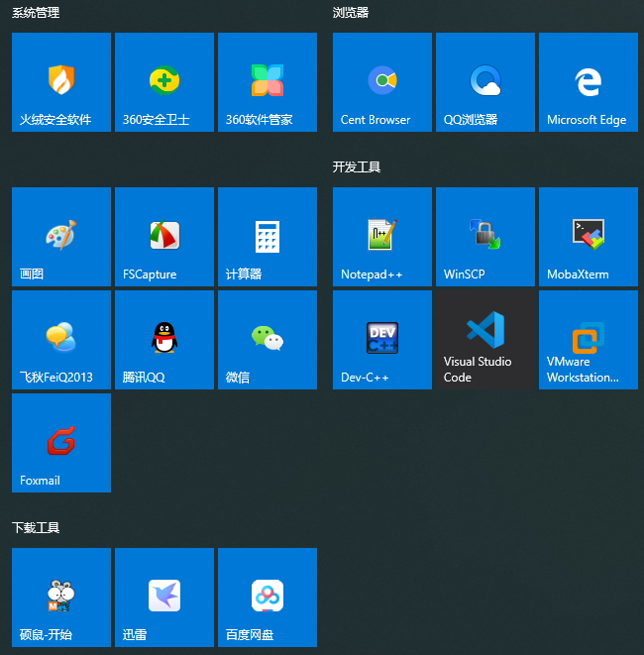The height and width of the screenshot is (655, 644).
Task: Open the 360软件管家 tile
Action: (x=268, y=82)
